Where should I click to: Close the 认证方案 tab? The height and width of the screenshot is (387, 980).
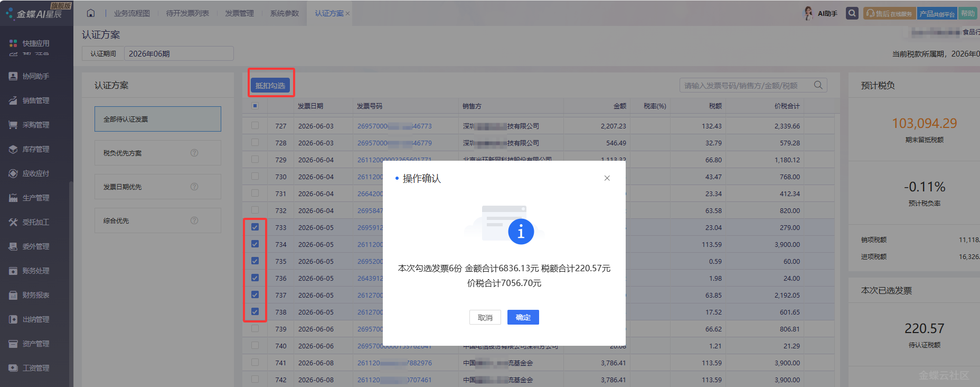[x=347, y=14]
